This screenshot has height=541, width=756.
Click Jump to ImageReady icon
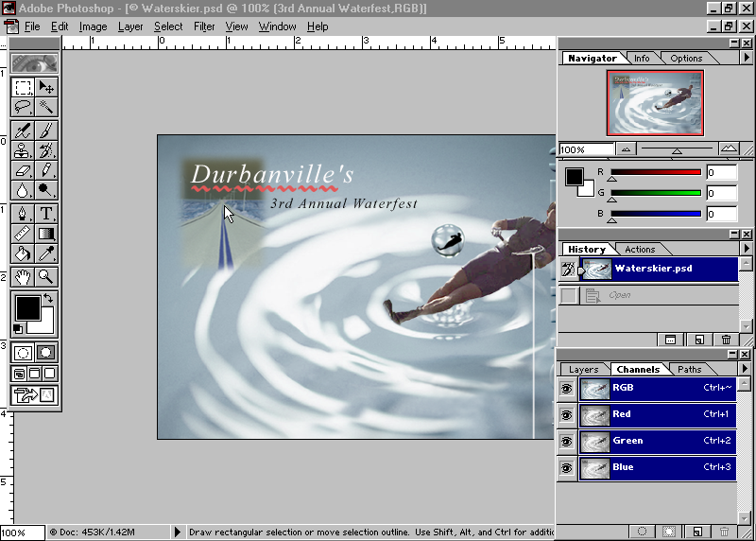click(x=34, y=395)
